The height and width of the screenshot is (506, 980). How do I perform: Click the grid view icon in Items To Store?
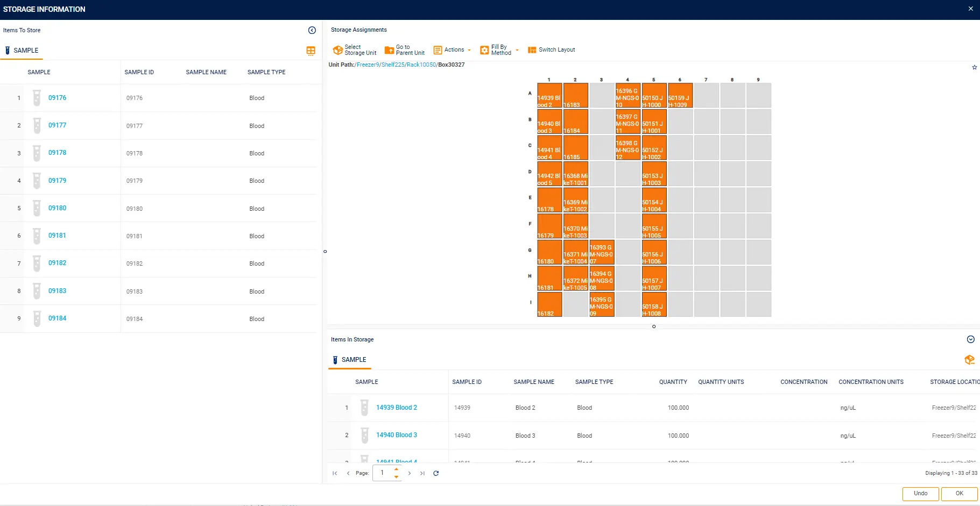(x=311, y=51)
